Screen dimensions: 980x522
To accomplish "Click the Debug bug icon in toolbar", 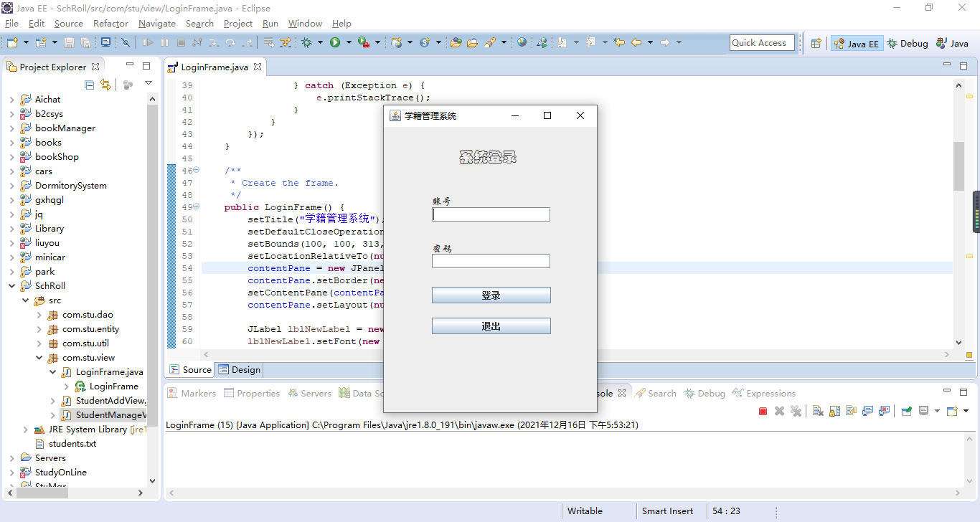I will click(x=307, y=43).
